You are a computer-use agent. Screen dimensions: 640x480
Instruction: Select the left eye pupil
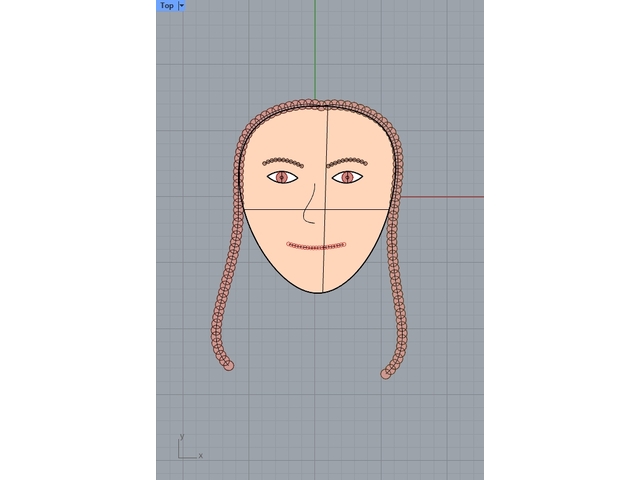click(x=282, y=177)
